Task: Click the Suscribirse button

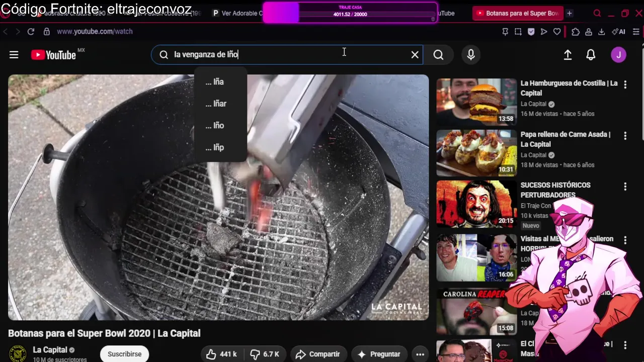Action: pyautogui.click(x=124, y=354)
